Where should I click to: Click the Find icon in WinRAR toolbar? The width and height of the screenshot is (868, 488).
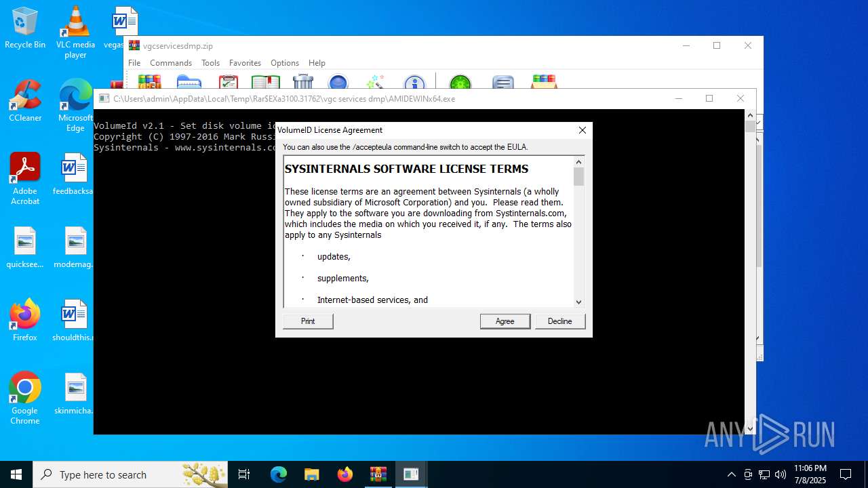click(x=338, y=81)
